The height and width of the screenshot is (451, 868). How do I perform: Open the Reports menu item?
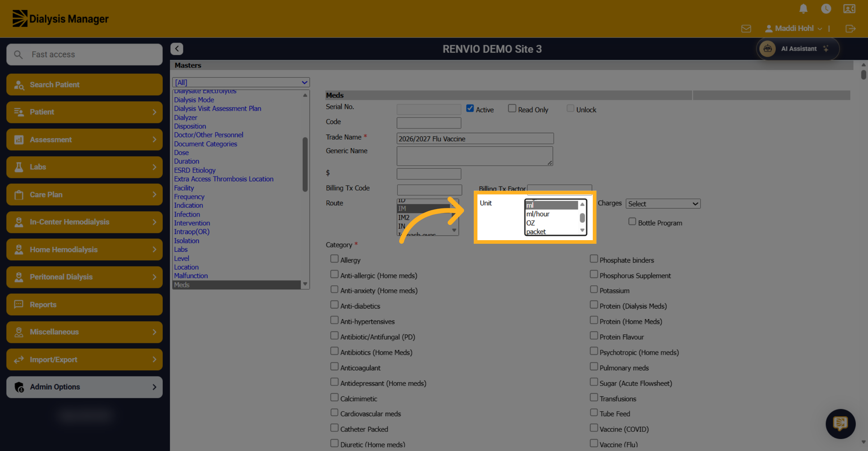[x=84, y=305]
